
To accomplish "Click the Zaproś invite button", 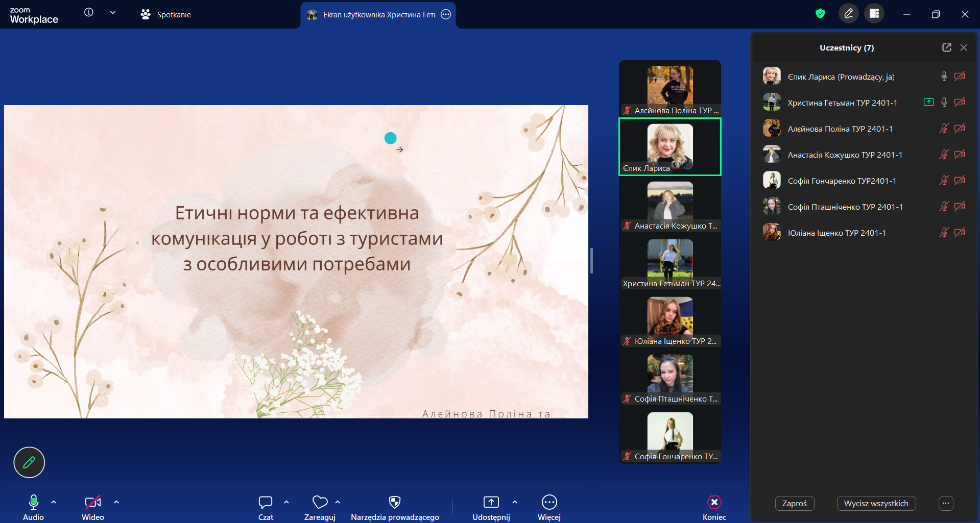I will 794,503.
